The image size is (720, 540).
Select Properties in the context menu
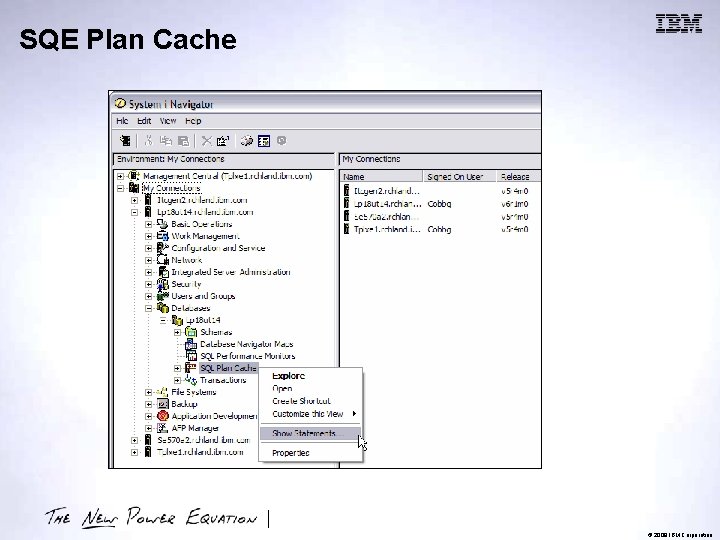291,453
